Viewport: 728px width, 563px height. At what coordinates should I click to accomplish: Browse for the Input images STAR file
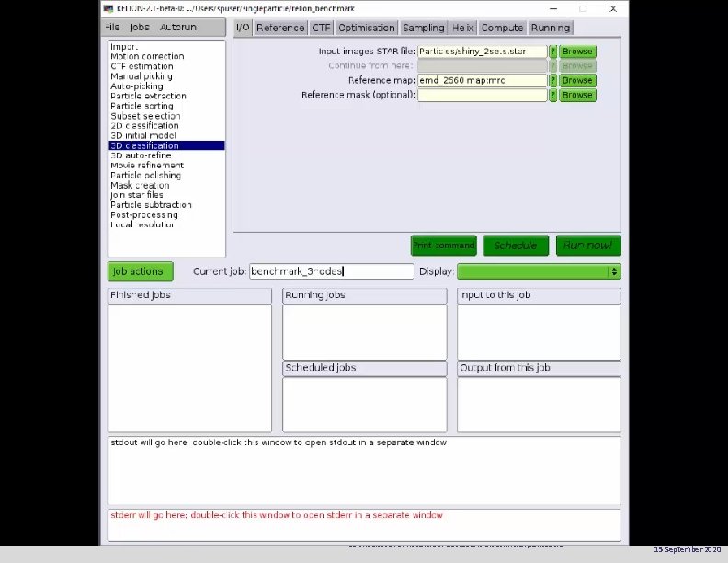(577, 52)
